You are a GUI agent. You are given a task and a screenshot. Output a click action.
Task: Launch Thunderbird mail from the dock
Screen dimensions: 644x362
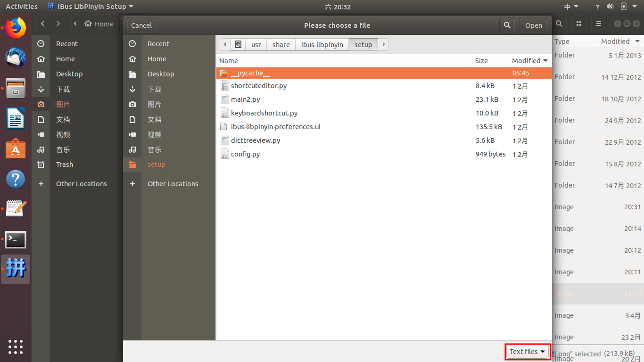(16, 58)
